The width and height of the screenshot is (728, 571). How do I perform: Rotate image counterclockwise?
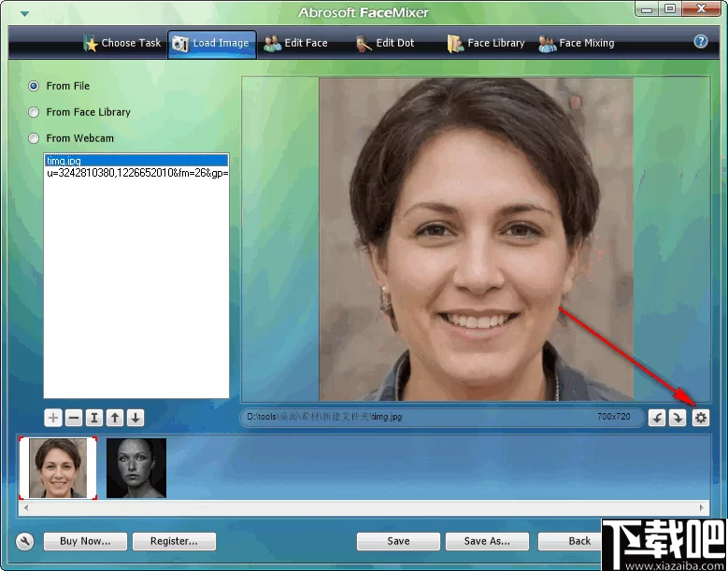point(657,418)
